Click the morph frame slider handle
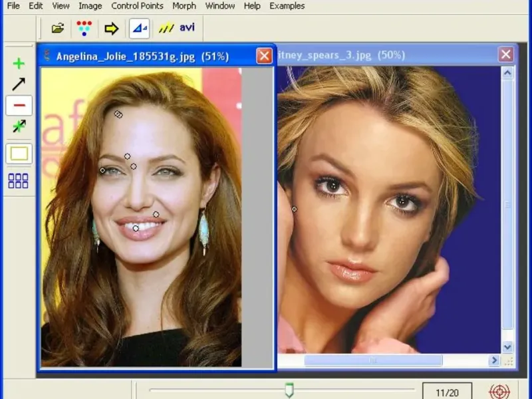 coord(289,390)
